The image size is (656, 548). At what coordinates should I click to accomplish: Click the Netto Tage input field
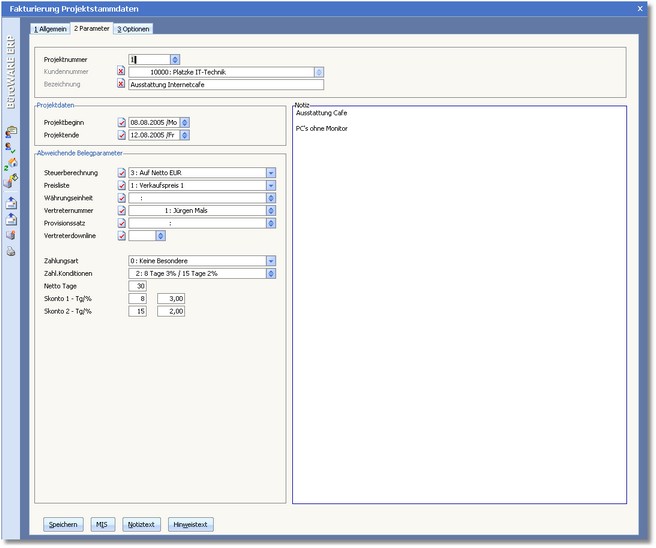tap(138, 286)
